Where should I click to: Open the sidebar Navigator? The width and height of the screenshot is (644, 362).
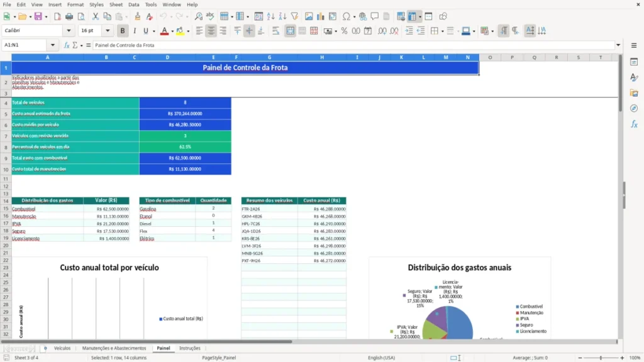click(634, 108)
